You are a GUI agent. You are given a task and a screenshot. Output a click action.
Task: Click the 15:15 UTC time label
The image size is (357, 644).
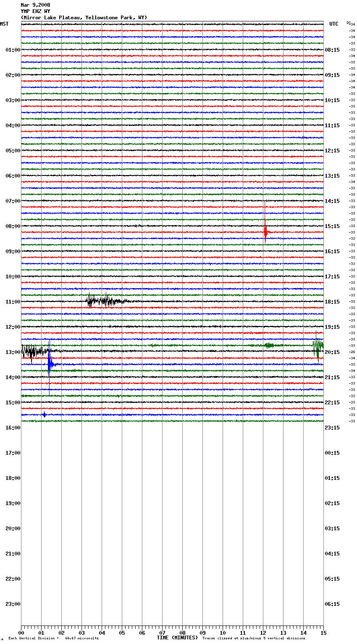332,226
